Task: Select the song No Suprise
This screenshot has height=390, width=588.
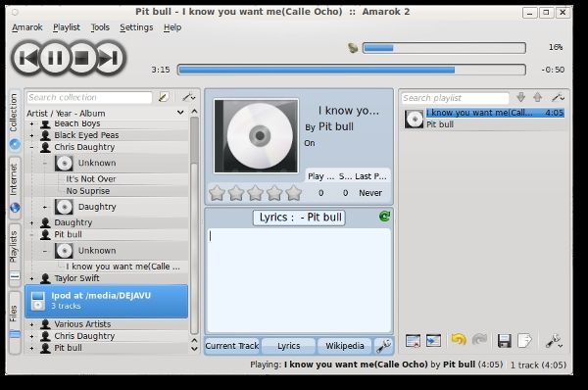Action: pos(88,191)
